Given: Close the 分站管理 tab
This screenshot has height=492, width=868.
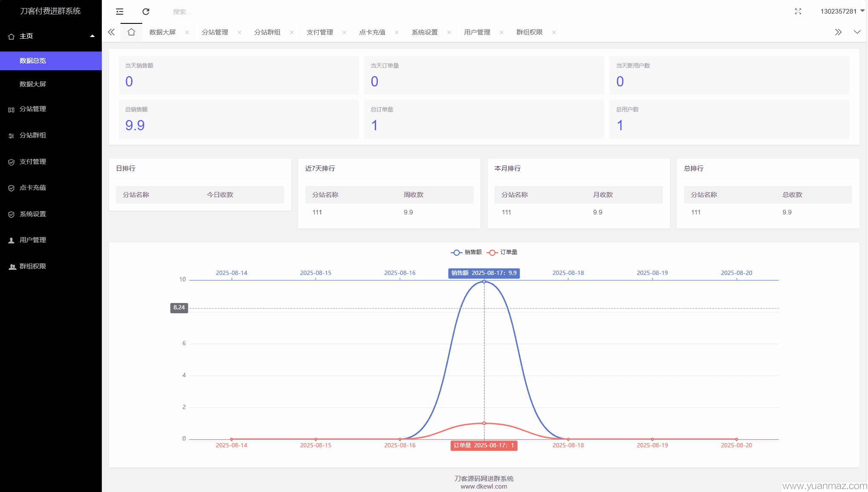Looking at the screenshot, I should 239,32.
